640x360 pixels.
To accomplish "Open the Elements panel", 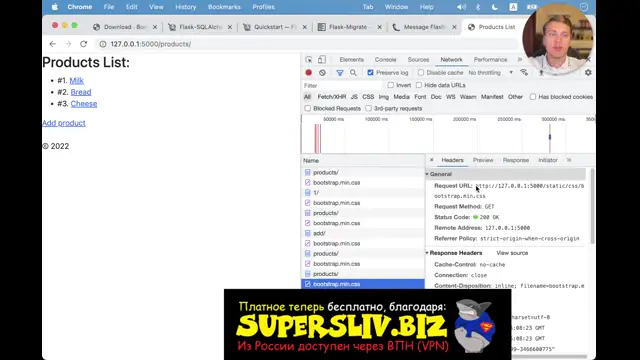I will (x=351, y=60).
